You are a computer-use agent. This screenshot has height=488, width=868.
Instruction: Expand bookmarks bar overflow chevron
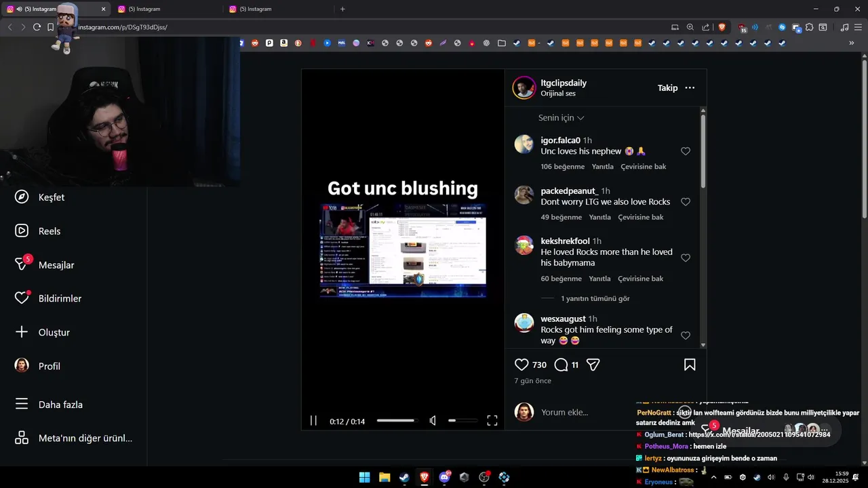[x=852, y=43]
